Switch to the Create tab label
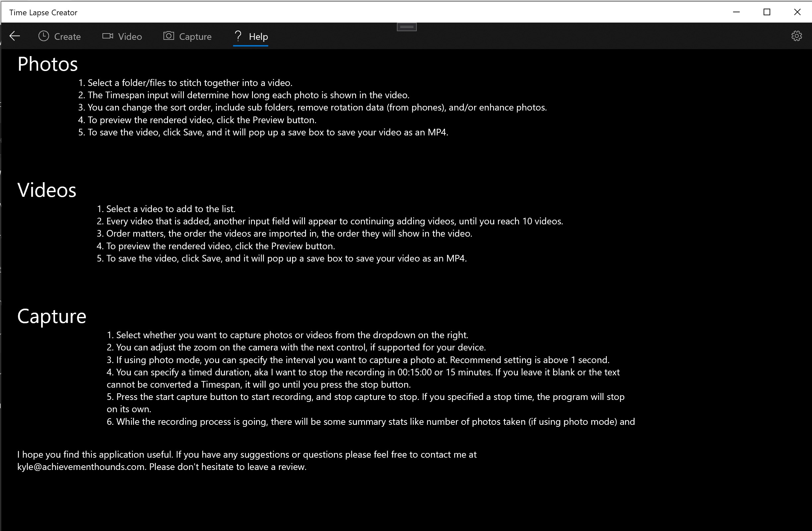Image resolution: width=812 pixels, height=531 pixels. point(67,37)
